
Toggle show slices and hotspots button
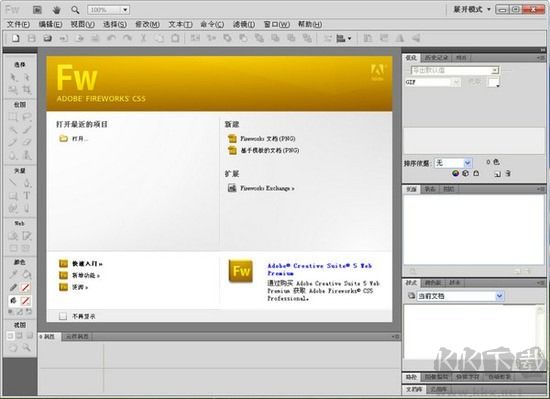[26, 248]
